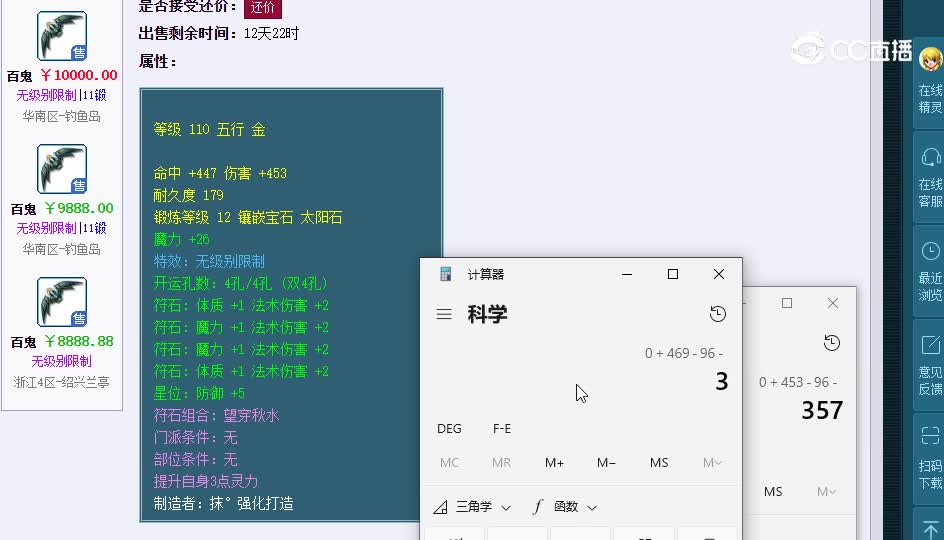Maximize the front 计算器 window
Image resolution: width=944 pixels, height=540 pixels.
click(673, 275)
